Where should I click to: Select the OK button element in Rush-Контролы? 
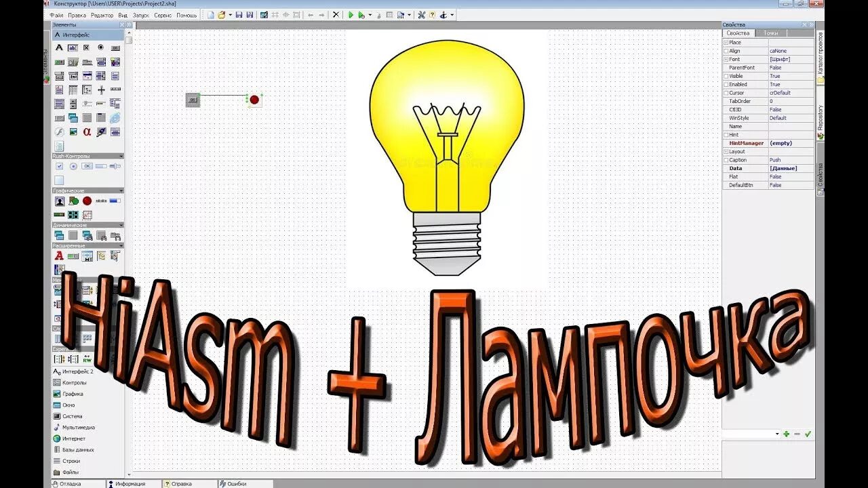click(x=87, y=166)
